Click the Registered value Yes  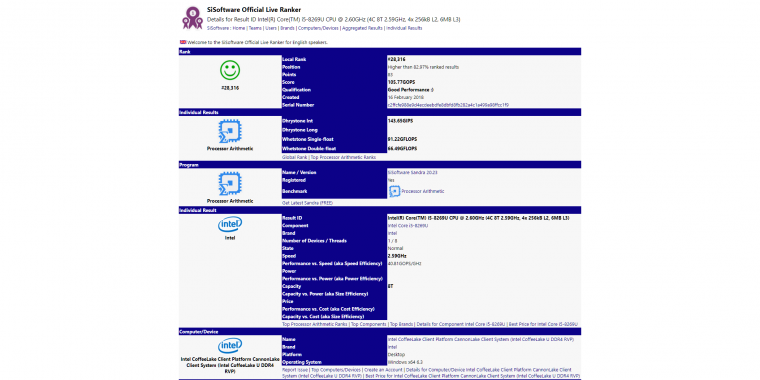[x=391, y=180]
